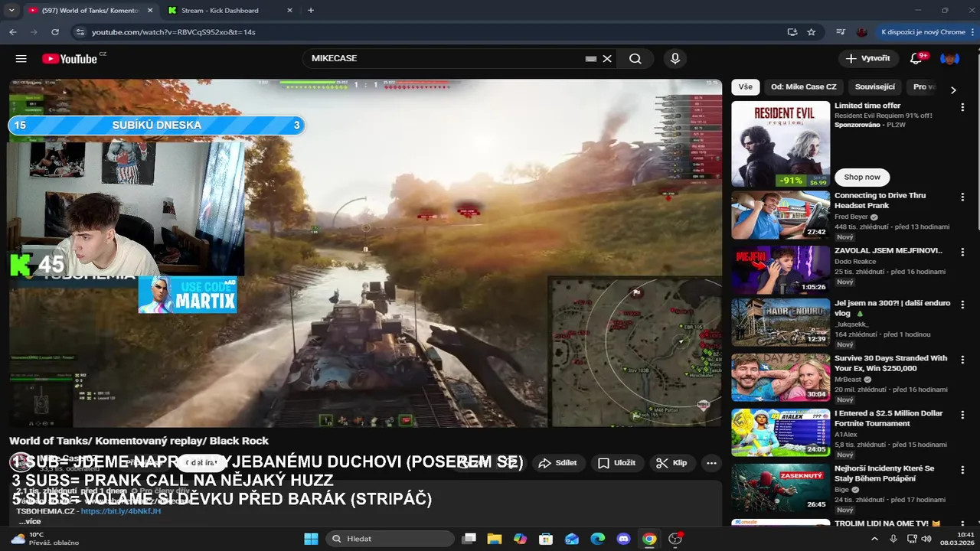Open the Resident Evil Requiem ad thumbnail
The height and width of the screenshot is (551, 980).
click(x=780, y=144)
